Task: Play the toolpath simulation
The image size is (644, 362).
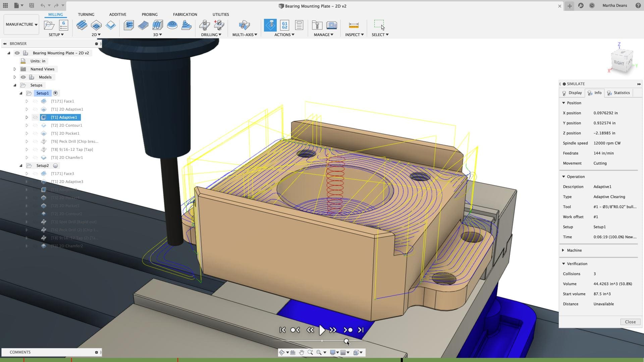Action: pyautogui.click(x=322, y=330)
